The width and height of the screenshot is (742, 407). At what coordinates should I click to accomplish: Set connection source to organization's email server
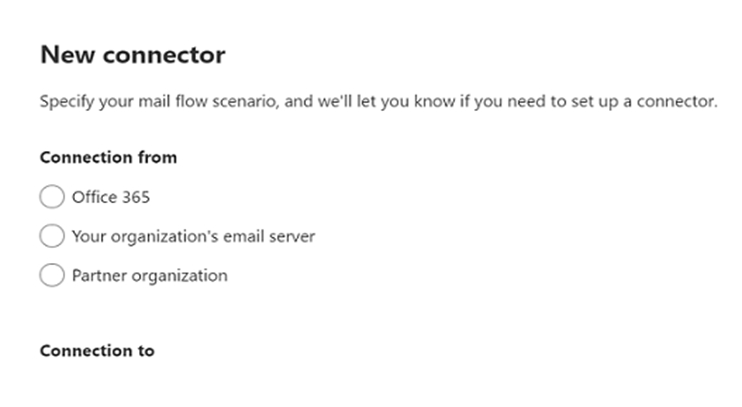52,236
